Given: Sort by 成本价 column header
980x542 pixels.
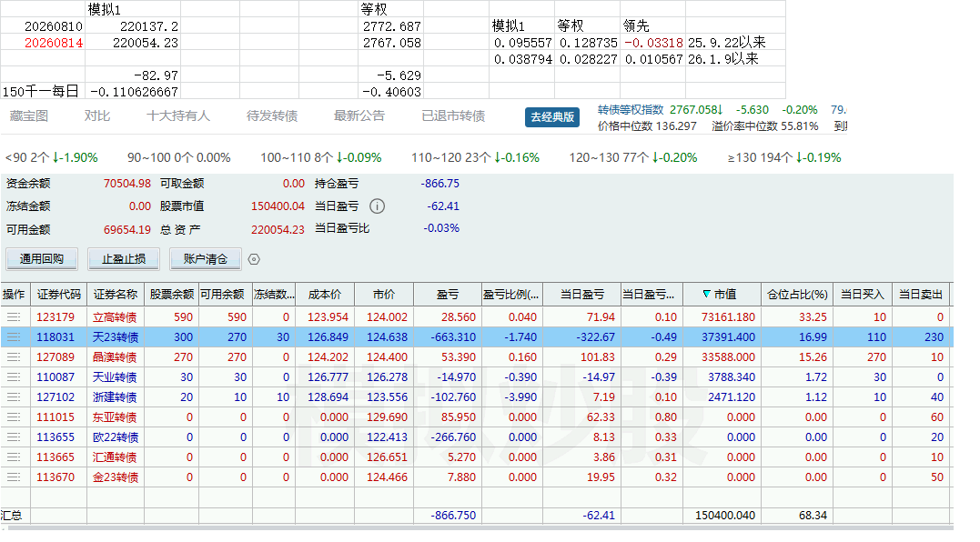Looking at the screenshot, I should pos(325,294).
